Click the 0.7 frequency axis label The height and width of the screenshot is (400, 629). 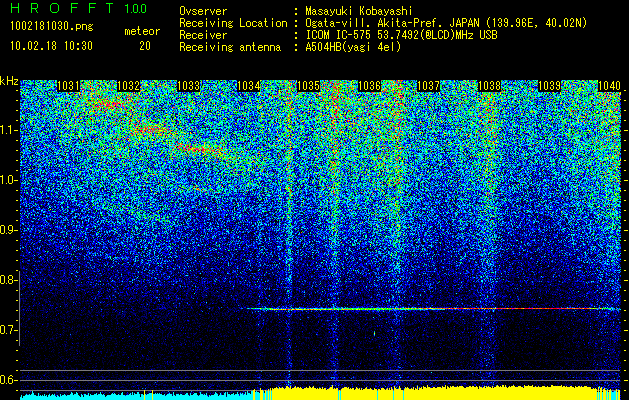[x=7, y=330]
